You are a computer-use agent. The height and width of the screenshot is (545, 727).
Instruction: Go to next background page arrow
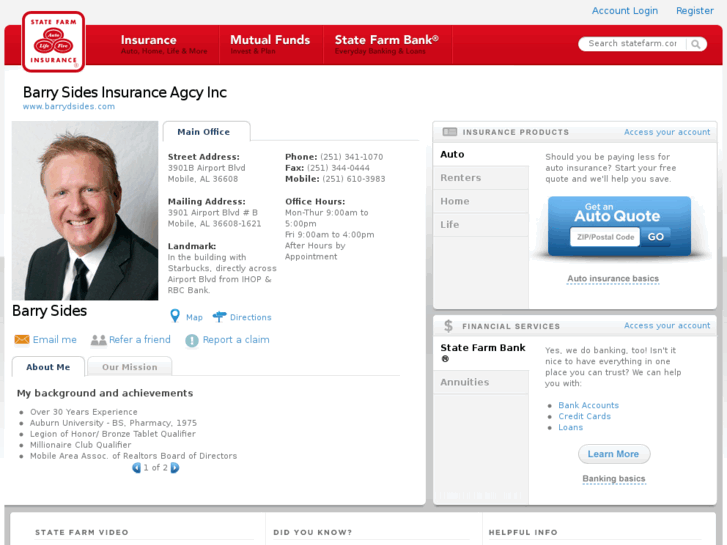pyautogui.click(x=175, y=468)
